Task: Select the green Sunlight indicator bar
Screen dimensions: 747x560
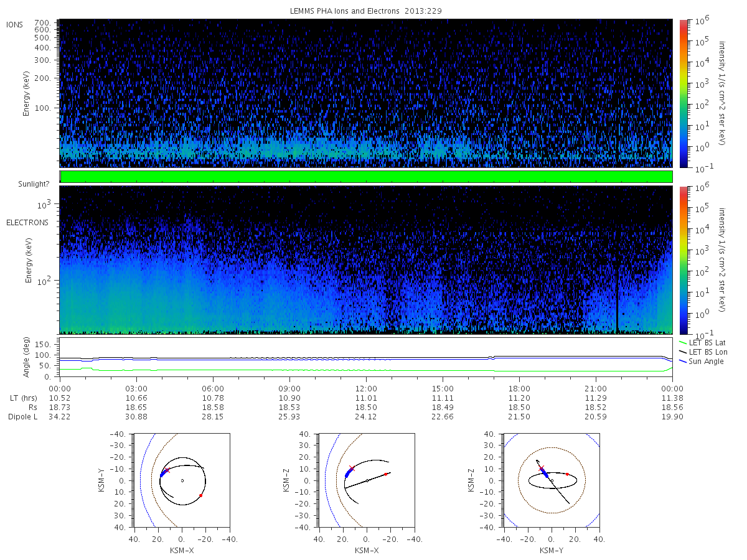Action: [366, 177]
